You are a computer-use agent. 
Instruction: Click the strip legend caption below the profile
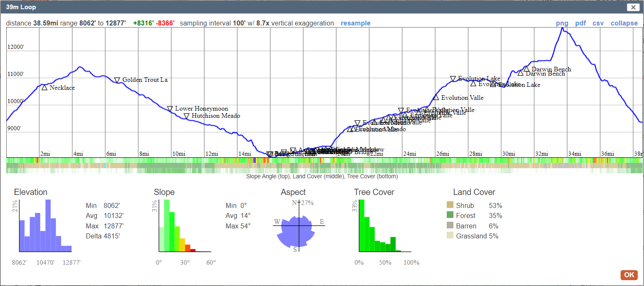pos(322,177)
